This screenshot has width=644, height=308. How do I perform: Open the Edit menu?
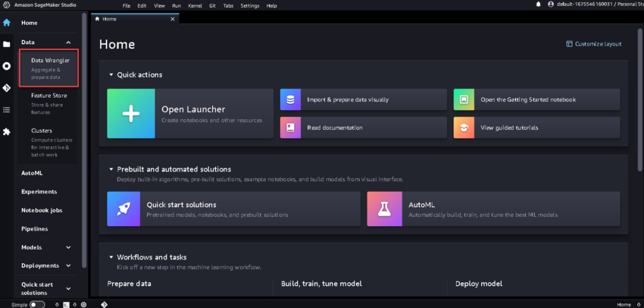[x=142, y=6]
